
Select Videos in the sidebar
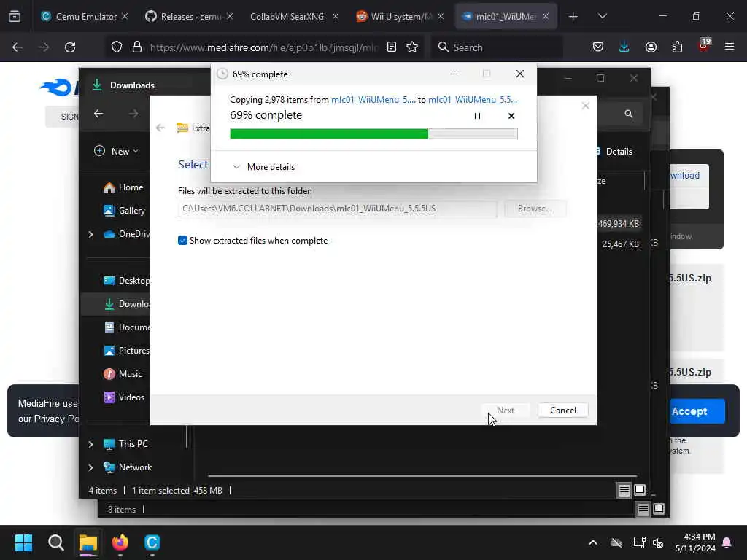tap(123, 397)
